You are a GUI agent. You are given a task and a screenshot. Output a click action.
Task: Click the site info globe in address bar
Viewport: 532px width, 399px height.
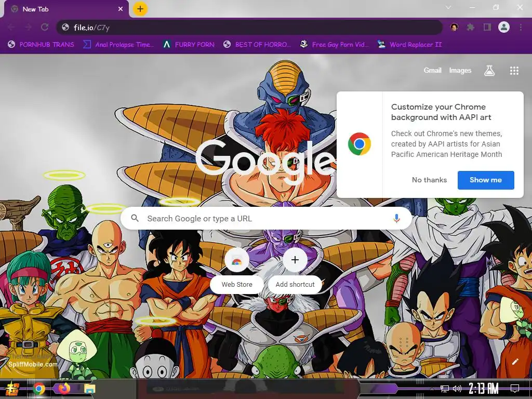tap(65, 27)
